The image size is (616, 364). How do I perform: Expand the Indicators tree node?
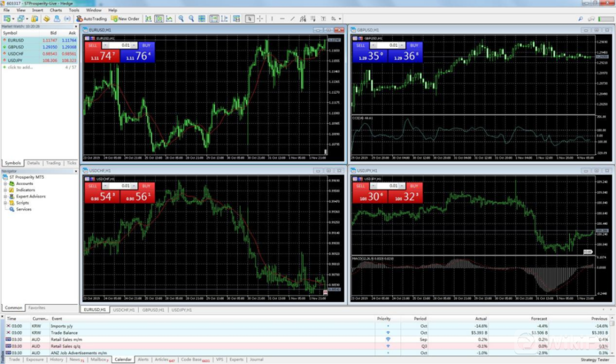(5, 190)
